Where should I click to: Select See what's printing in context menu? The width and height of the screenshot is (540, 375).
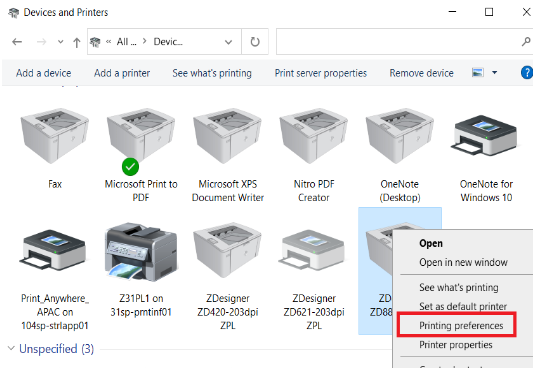(x=459, y=287)
